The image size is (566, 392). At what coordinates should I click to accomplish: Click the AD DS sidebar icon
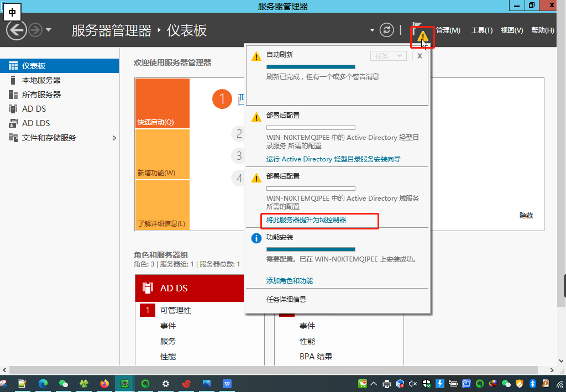[13, 109]
